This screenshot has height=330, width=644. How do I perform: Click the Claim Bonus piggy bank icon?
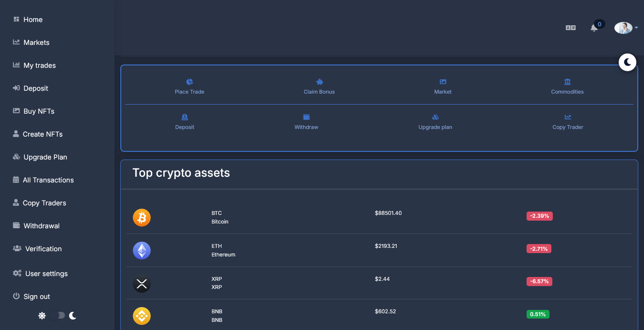[319, 82]
